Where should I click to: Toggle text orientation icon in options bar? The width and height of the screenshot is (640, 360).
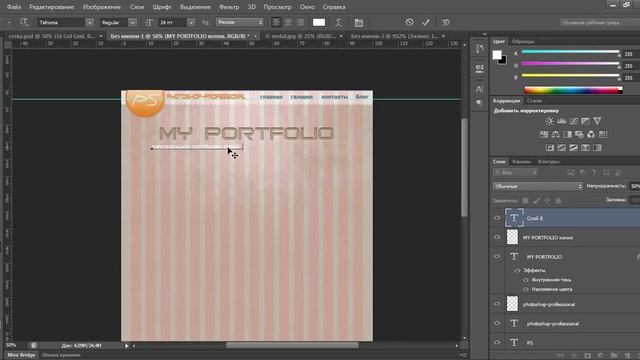coord(24,22)
